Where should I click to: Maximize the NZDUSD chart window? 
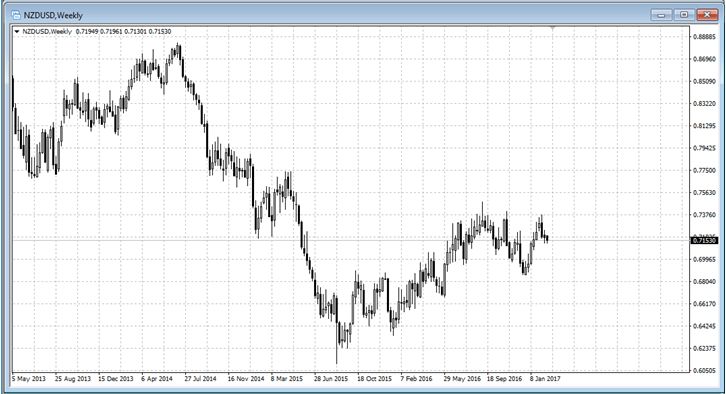tap(683, 15)
